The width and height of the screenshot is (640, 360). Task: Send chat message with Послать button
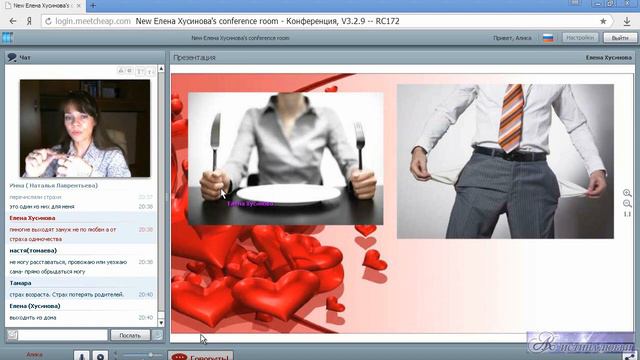(130, 335)
